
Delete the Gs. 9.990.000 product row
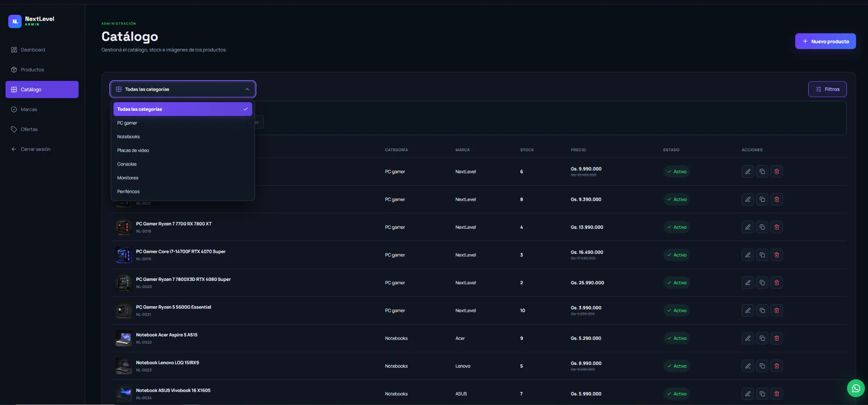pos(776,172)
